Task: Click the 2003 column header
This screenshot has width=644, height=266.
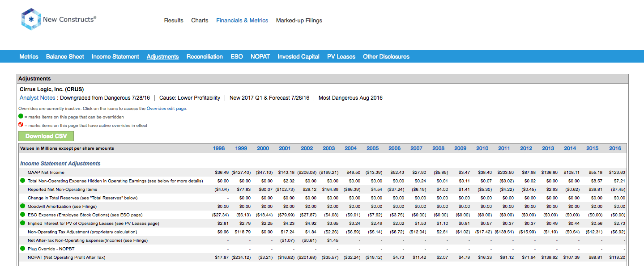Action: coord(328,148)
